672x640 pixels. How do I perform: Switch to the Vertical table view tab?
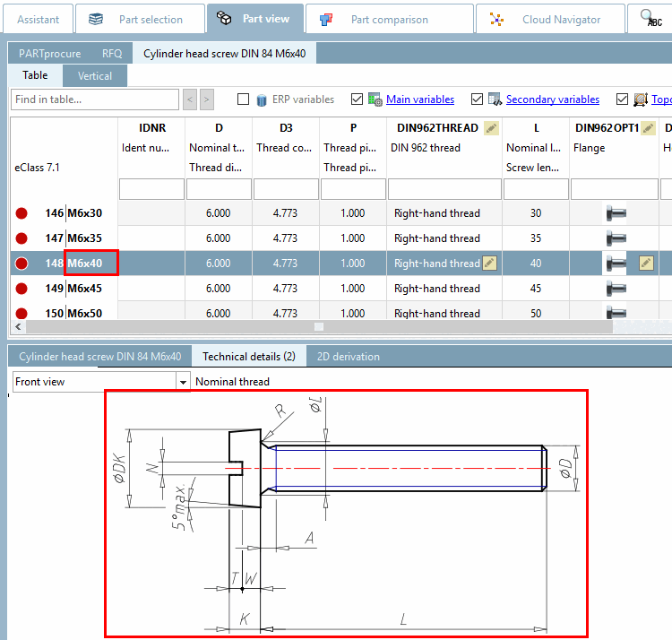tap(95, 76)
